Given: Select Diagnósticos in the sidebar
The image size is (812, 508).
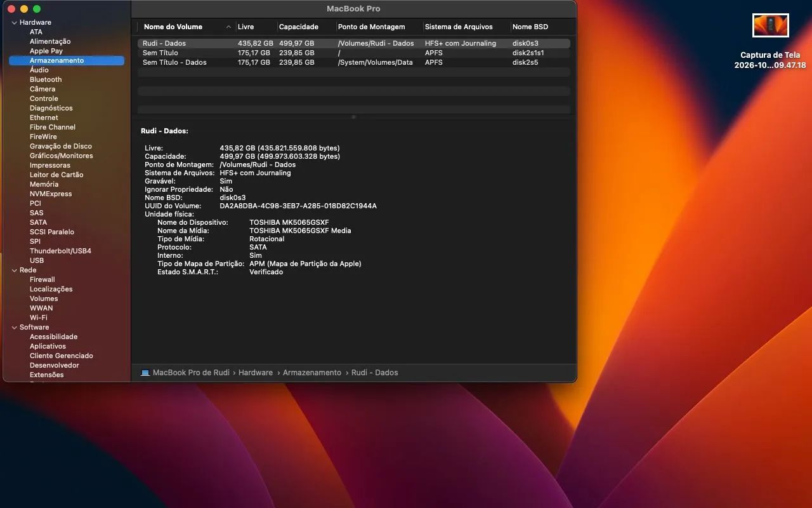Looking at the screenshot, I should click(x=51, y=108).
